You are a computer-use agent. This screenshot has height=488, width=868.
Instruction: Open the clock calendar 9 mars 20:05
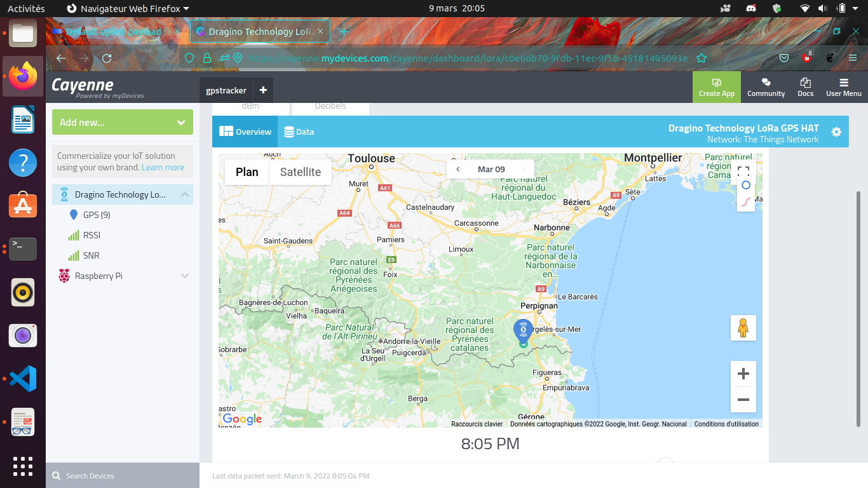(457, 8)
